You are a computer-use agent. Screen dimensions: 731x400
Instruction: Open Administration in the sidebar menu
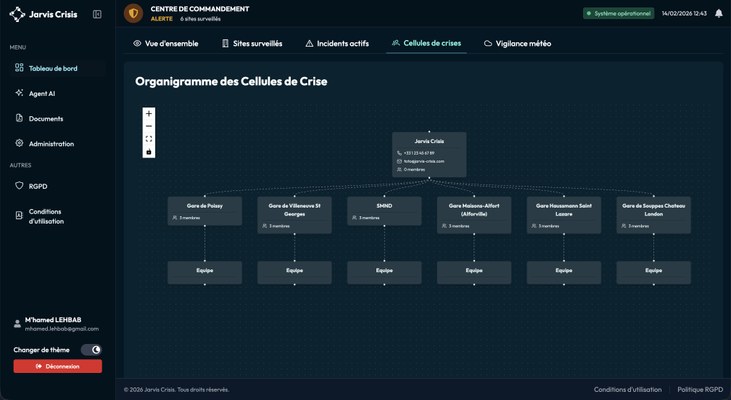(50, 144)
